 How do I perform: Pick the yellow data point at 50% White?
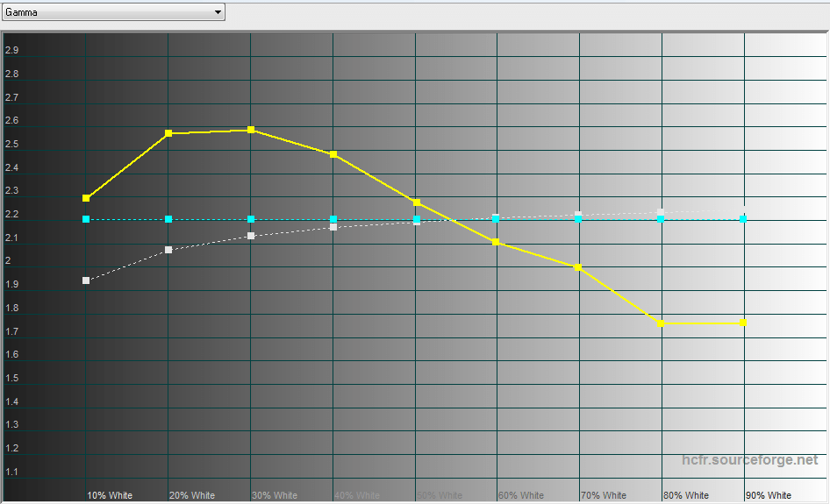417,202
